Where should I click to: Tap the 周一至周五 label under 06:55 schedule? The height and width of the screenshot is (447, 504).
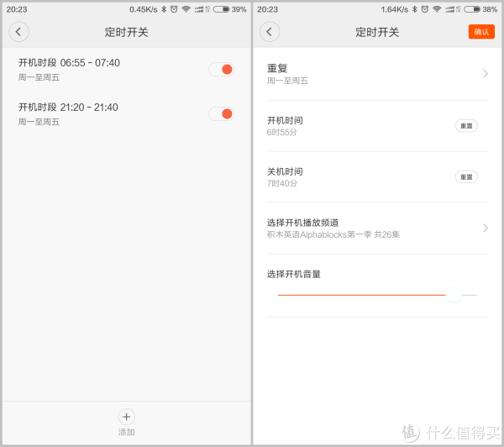(39, 77)
